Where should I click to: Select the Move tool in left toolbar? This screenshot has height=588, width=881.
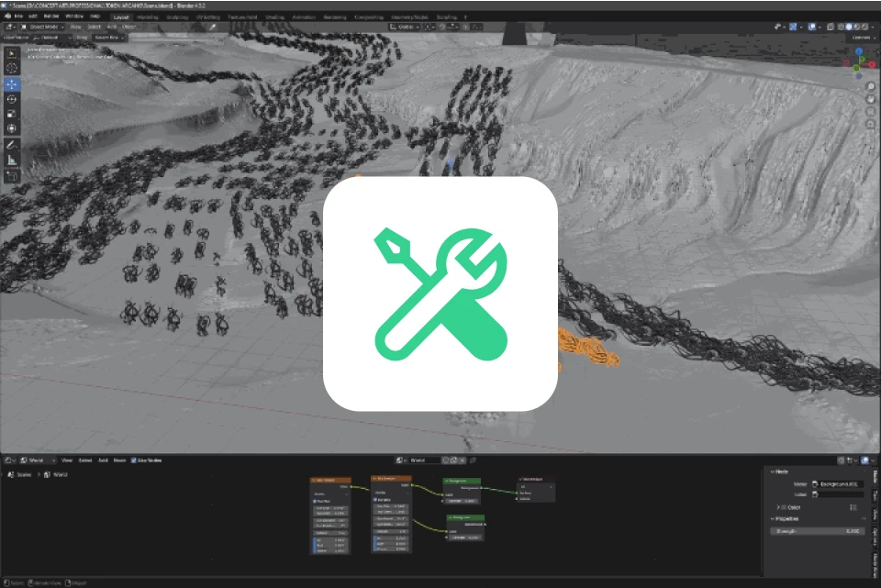click(x=12, y=84)
